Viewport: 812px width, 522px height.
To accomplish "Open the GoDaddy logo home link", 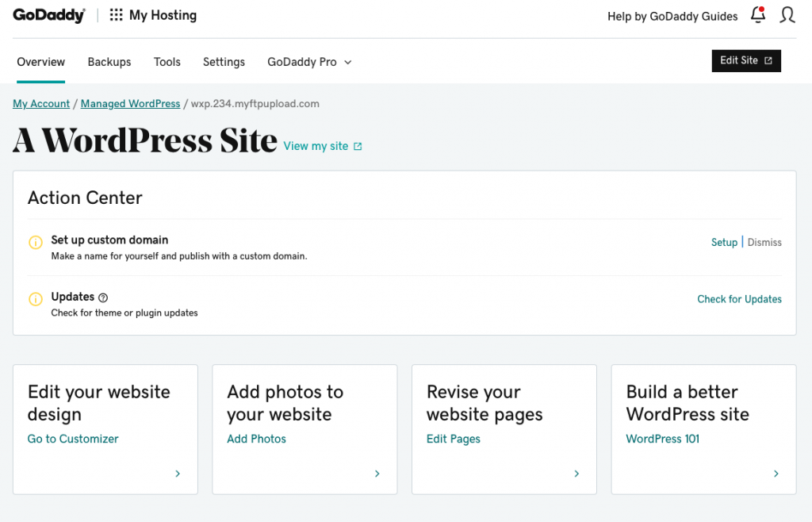I will 48,16.
